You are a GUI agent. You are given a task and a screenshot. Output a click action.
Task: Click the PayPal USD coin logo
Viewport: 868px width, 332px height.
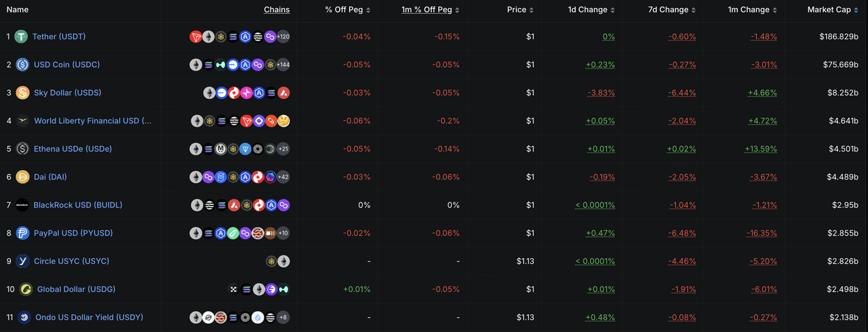pos(22,233)
